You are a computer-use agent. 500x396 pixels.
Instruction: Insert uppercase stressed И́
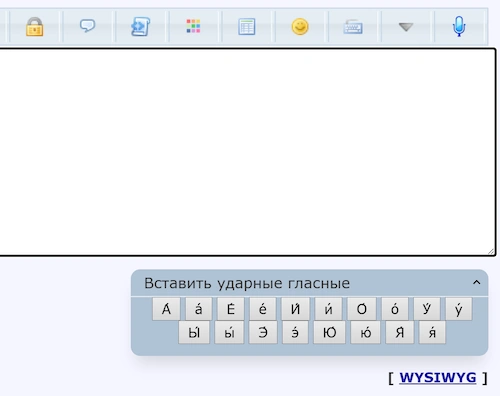click(295, 309)
